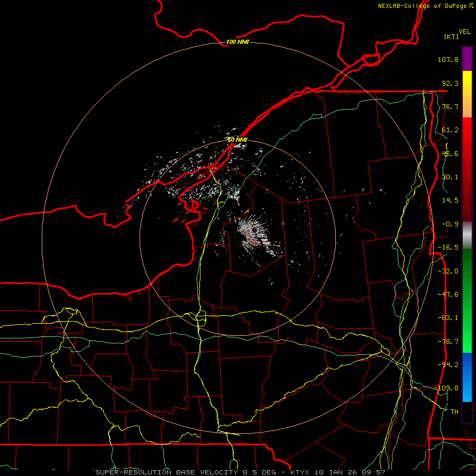The width and height of the screenshot is (476, 476).
Task: Click the -0.9 legend value
Action: click(450, 224)
